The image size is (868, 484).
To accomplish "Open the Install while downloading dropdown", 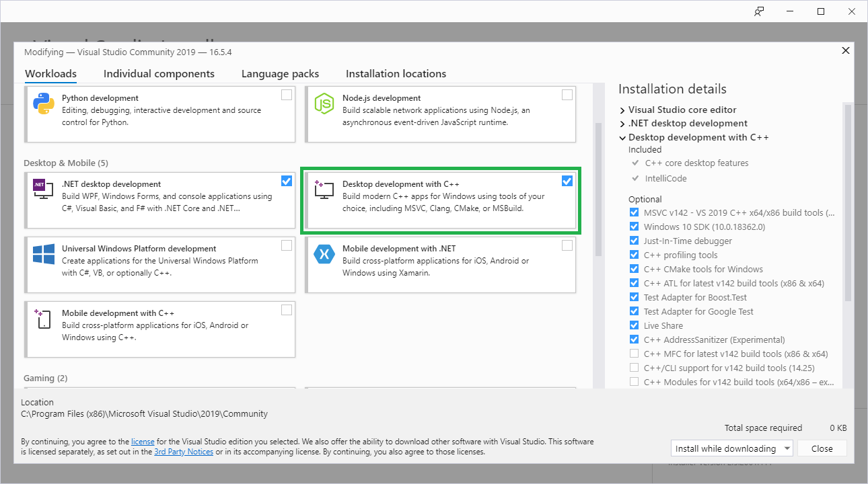I will (732, 448).
